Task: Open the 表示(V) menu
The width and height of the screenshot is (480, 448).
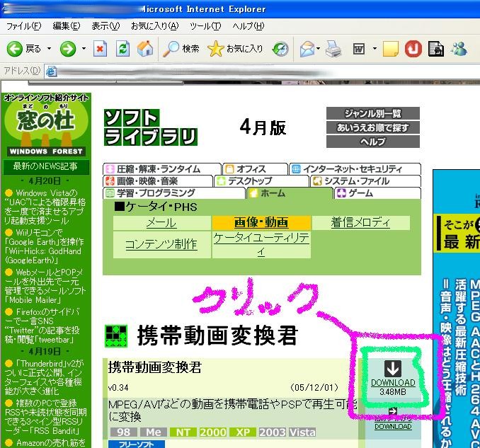Action: click(x=105, y=26)
